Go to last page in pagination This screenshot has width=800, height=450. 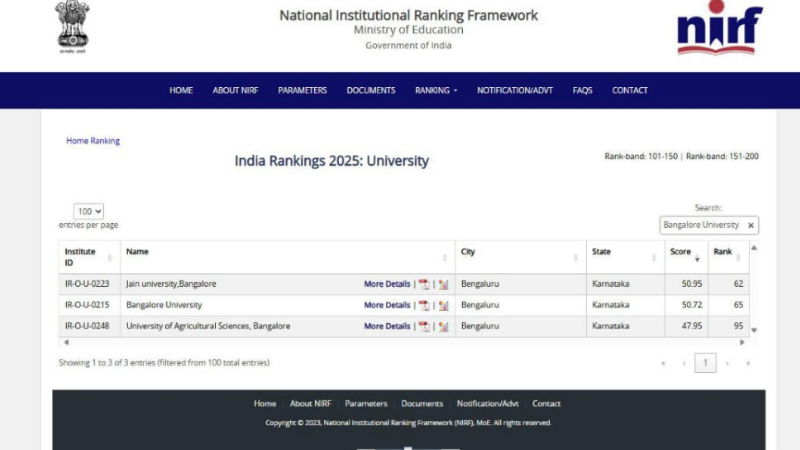click(x=748, y=363)
